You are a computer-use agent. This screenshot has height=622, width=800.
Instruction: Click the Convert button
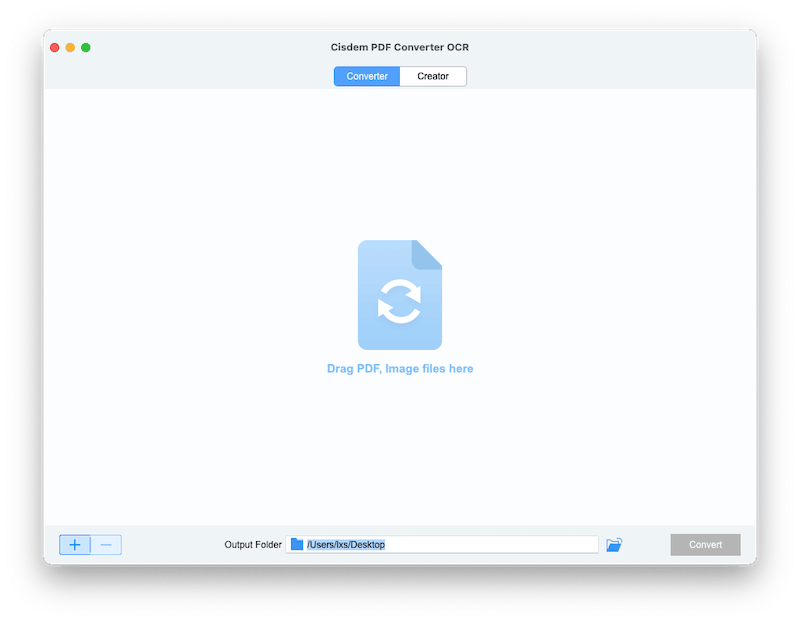coord(705,544)
